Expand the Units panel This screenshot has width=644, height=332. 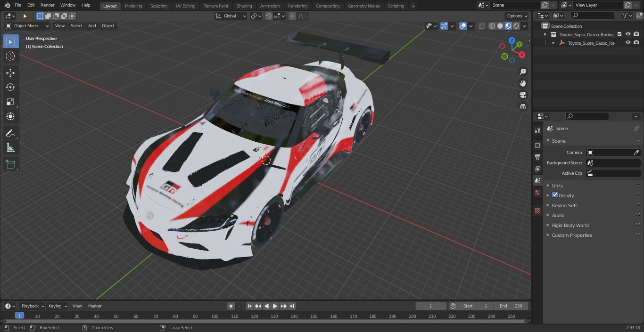557,186
